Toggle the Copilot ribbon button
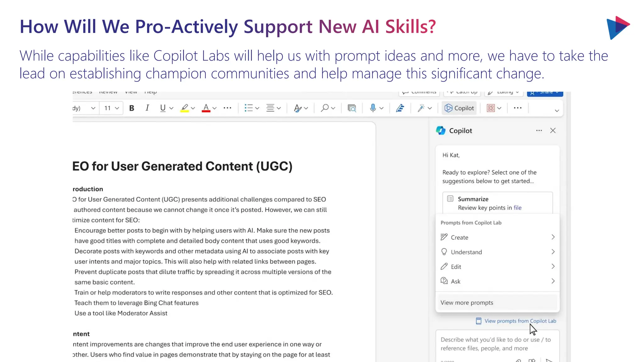Image resolution: width=644 pixels, height=362 pixels. tap(459, 108)
